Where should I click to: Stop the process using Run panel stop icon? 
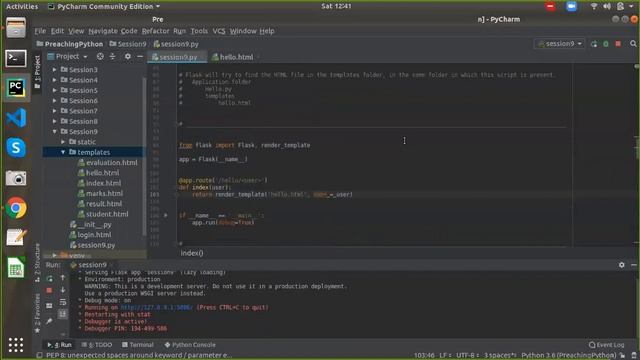pyautogui.click(x=49, y=290)
